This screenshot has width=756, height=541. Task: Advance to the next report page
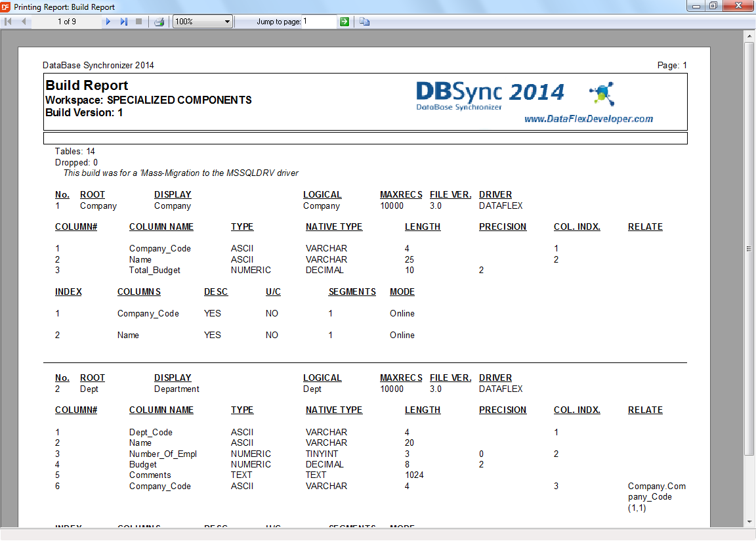point(108,22)
